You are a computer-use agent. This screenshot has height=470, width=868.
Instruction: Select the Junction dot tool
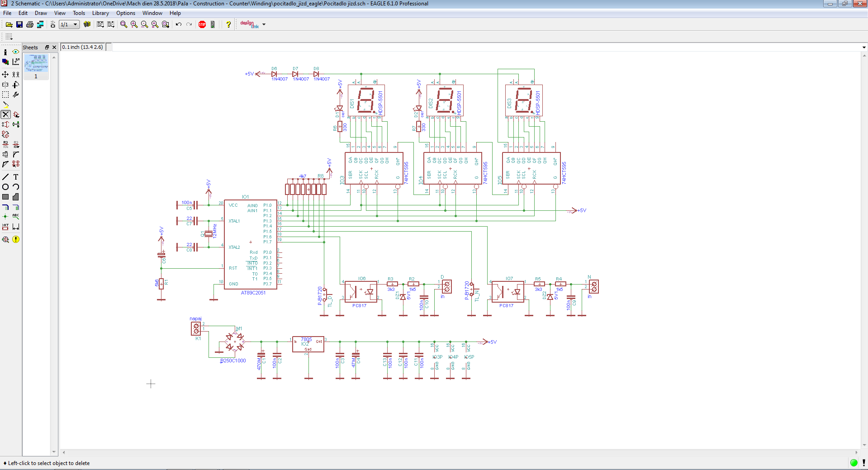click(x=5, y=217)
